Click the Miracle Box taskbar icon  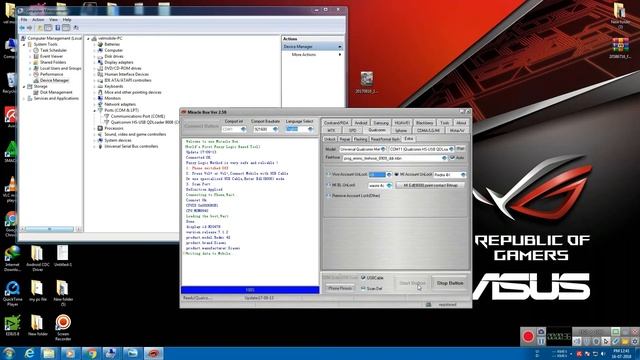153,353
